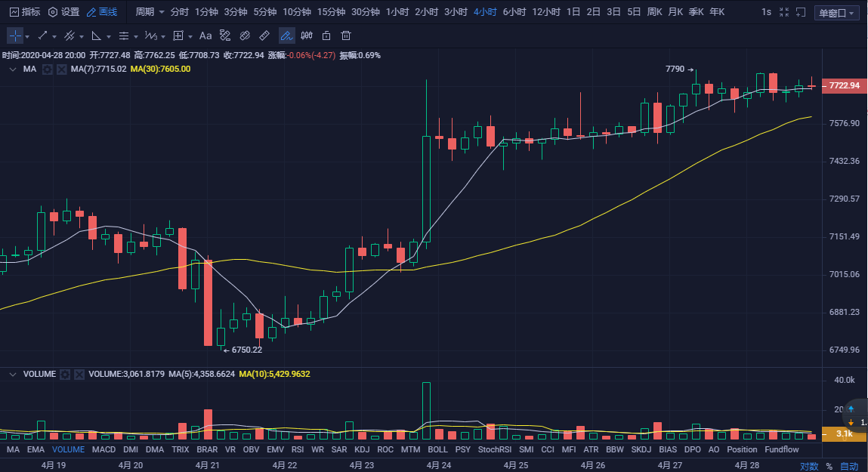Open the 设置 settings panel
The height and width of the screenshot is (472, 868).
click(x=63, y=11)
